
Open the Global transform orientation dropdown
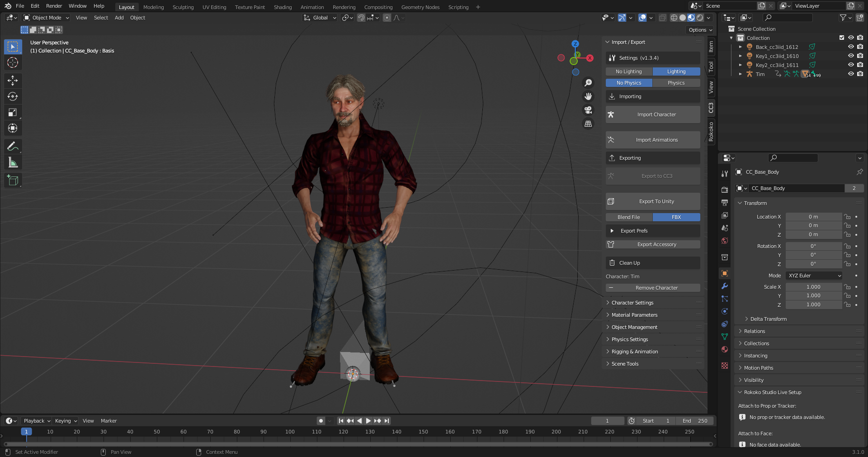coord(320,18)
